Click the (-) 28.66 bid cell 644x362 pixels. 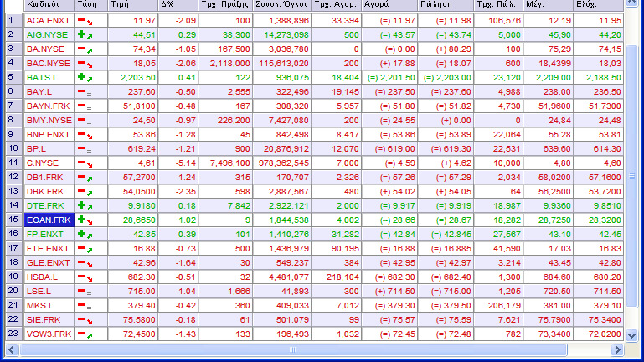coord(389,220)
